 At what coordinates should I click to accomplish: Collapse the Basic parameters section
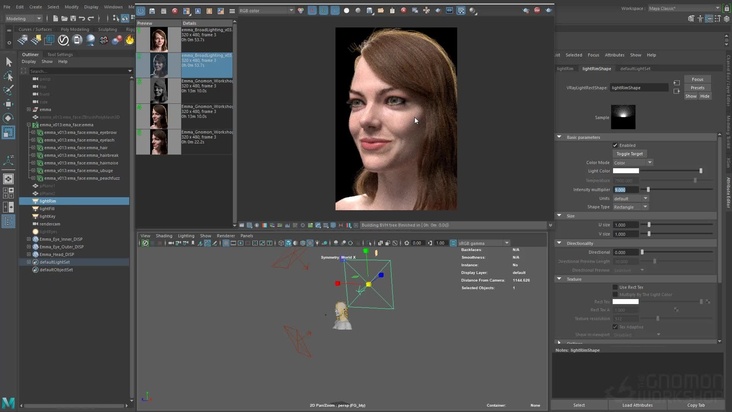(x=560, y=137)
